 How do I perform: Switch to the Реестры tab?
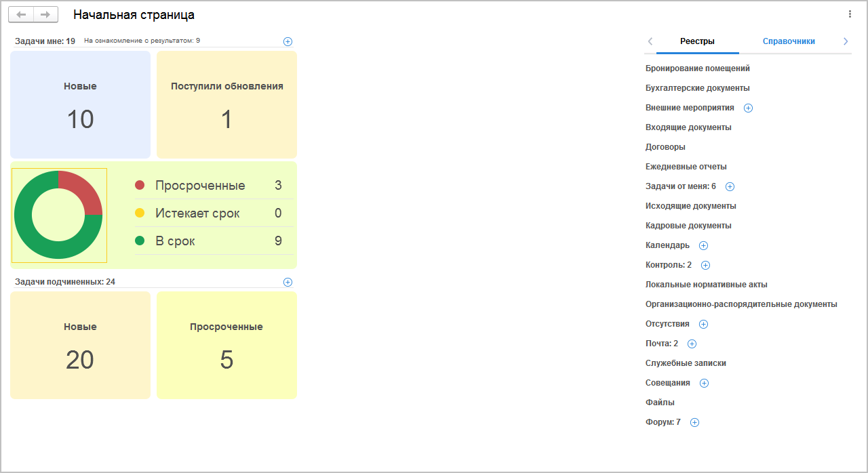pyautogui.click(x=697, y=41)
